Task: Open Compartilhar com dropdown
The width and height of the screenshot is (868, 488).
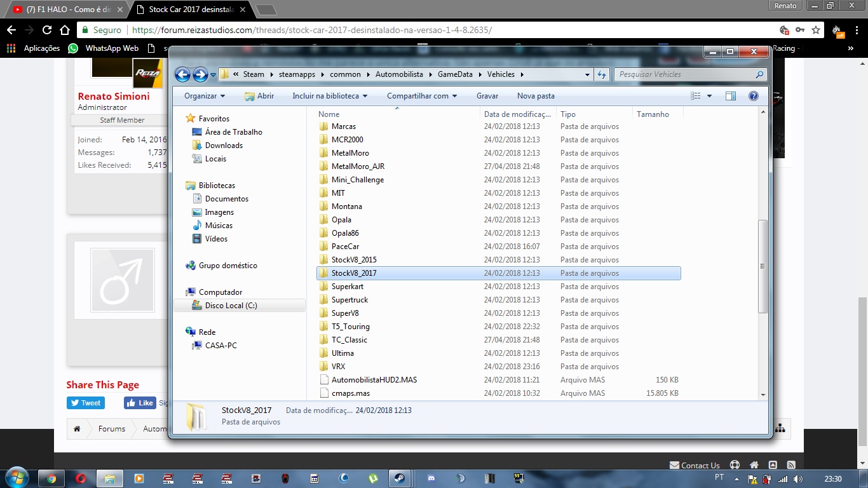Action: point(422,96)
